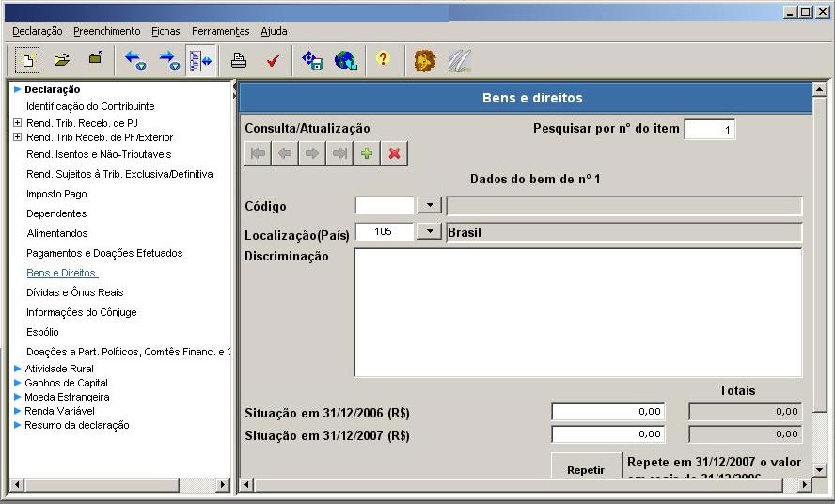Click the form's vertical scrollbar down arrow
This screenshot has height=504, width=835.
coord(819,469)
